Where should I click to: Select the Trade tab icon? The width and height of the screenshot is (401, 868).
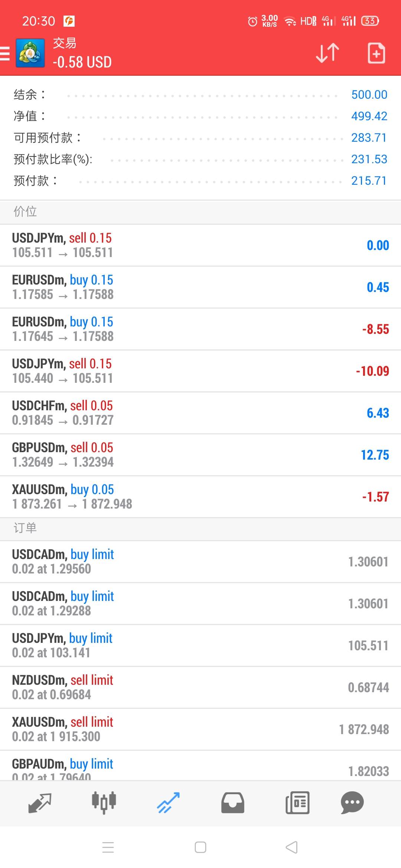pyautogui.click(x=168, y=803)
